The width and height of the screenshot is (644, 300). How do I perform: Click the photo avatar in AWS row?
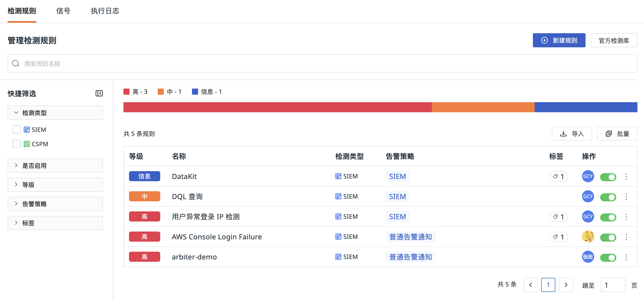(588, 237)
